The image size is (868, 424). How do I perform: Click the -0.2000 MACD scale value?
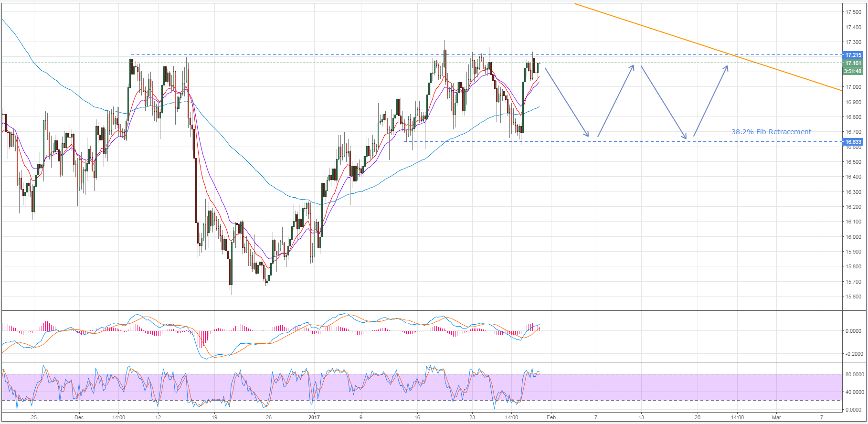pyautogui.click(x=854, y=354)
